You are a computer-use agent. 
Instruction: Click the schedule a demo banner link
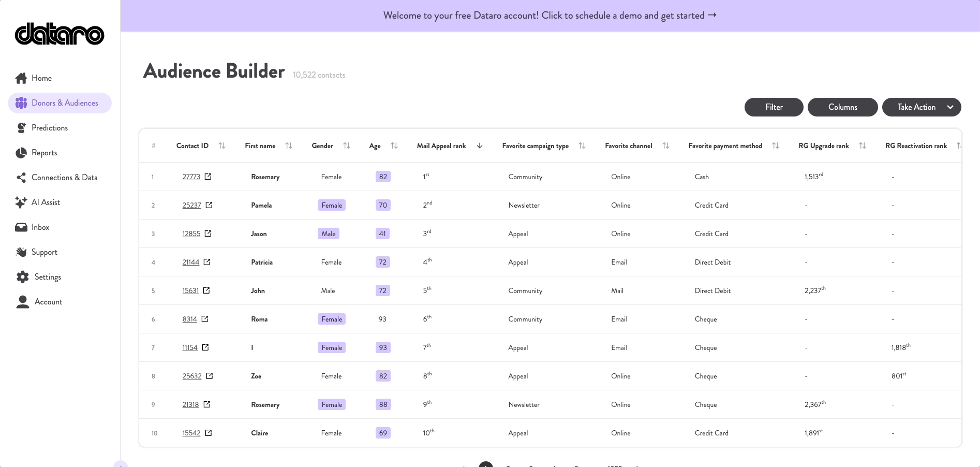(550, 15)
